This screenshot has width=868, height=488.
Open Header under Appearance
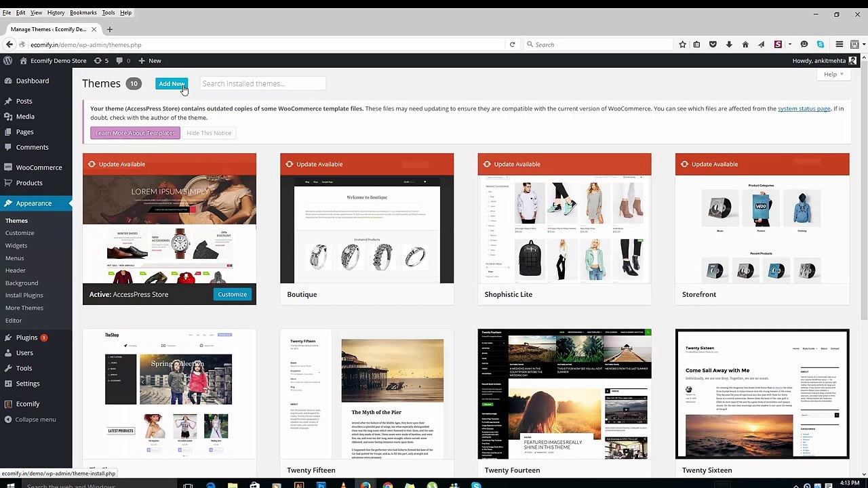tap(16, 270)
